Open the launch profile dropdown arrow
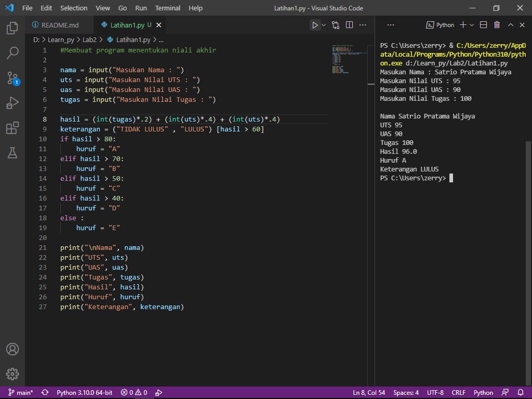 [x=472, y=25]
